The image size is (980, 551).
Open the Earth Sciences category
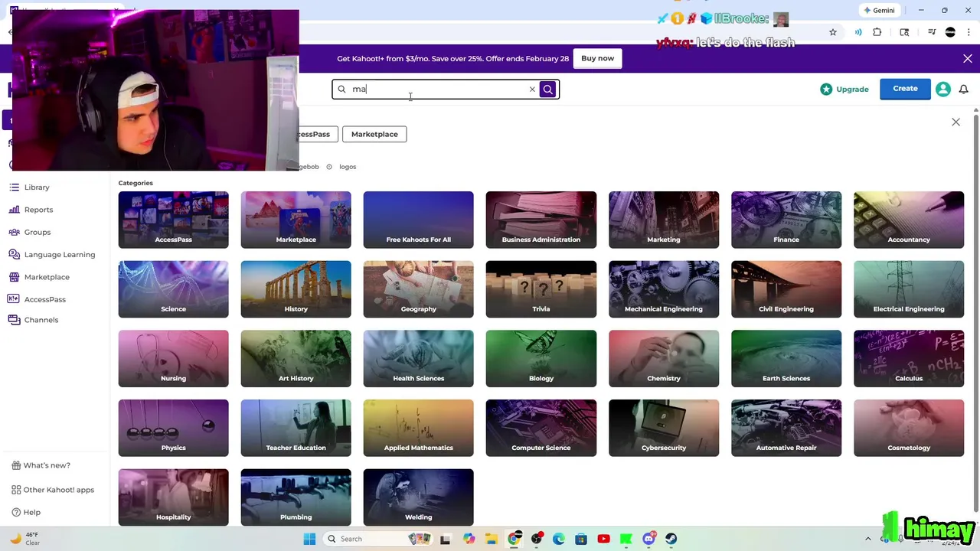point(786,358)
